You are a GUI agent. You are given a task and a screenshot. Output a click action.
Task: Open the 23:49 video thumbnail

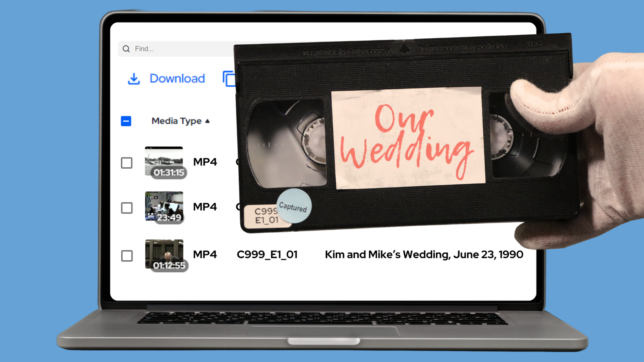[164, 207]
